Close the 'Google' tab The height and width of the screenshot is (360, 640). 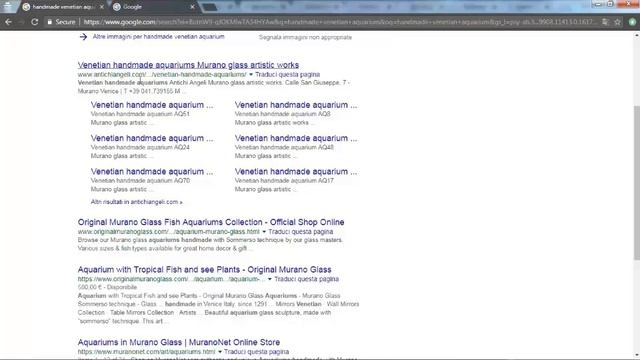click(192, 7)
